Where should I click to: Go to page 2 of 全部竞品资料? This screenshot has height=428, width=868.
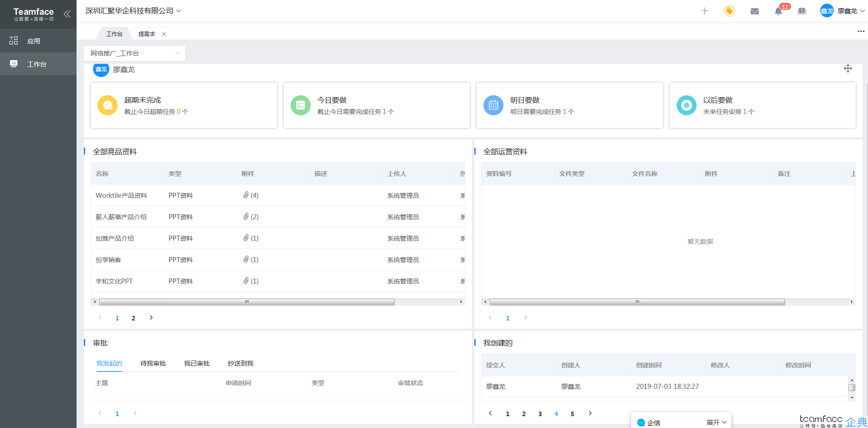click(134, 318)
